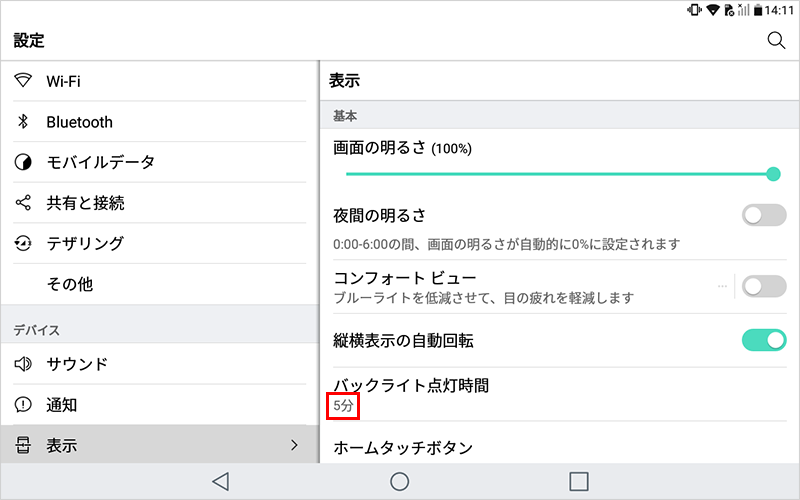This screenshot has height=500, width=800.
Task: Tap the コンフォート ビュー label
Action: coord(405,278)
